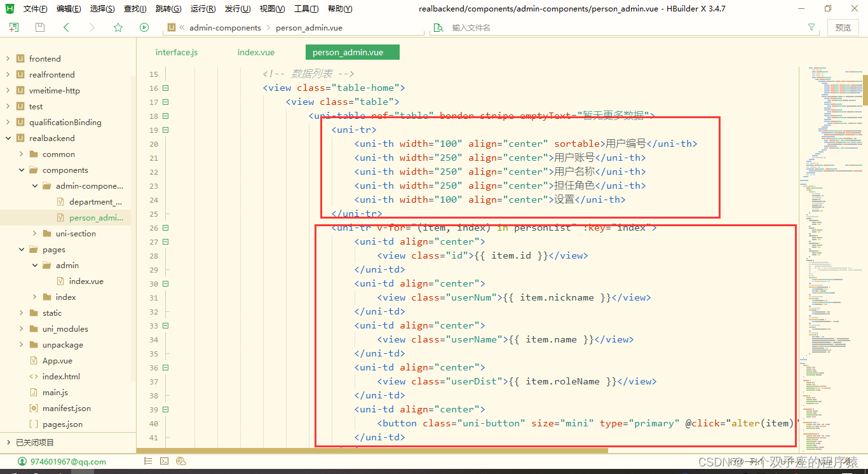Click the browser preview icon in status bar
The image size is (868, 474).
pyautogui.click(x=181, y=461)
